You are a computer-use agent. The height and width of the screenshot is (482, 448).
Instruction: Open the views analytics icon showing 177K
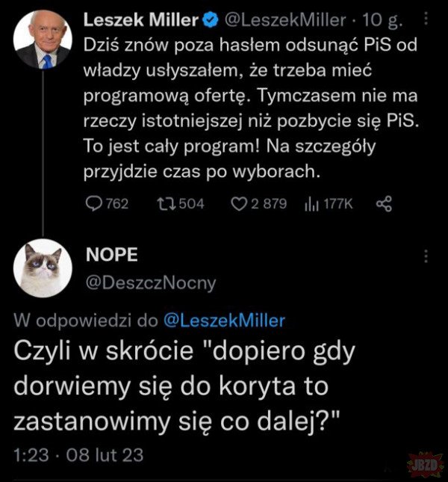[x=311, y=203]
